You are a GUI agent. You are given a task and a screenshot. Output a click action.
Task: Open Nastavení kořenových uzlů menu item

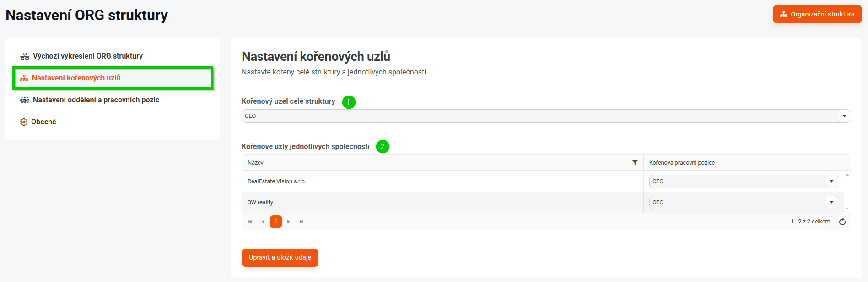point(76,78)
